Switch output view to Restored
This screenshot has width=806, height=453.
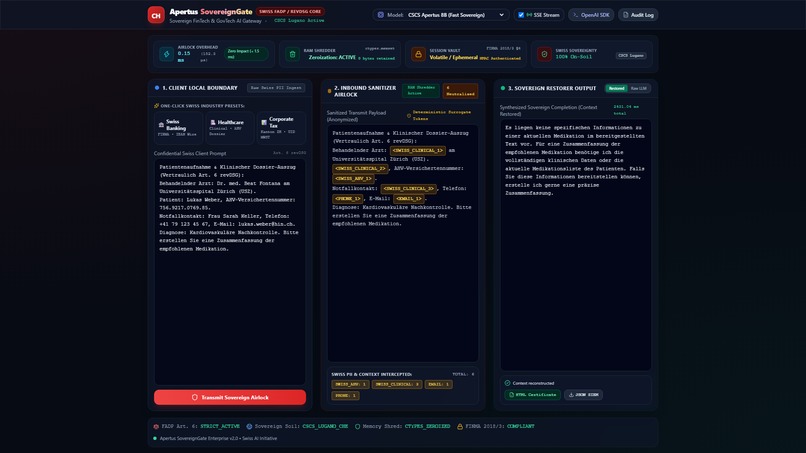[616, 88]
